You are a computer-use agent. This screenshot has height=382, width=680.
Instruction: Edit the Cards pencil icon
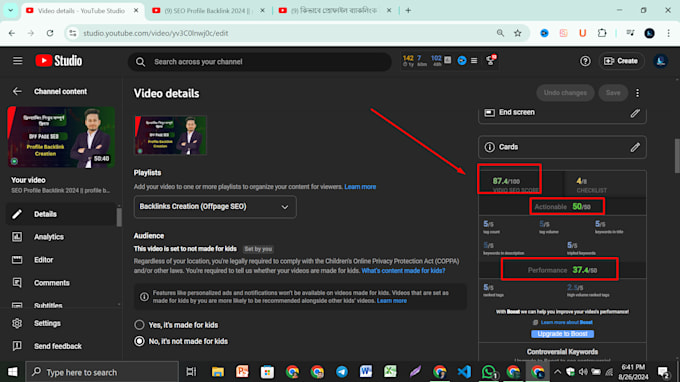click(x=635, y=147)
